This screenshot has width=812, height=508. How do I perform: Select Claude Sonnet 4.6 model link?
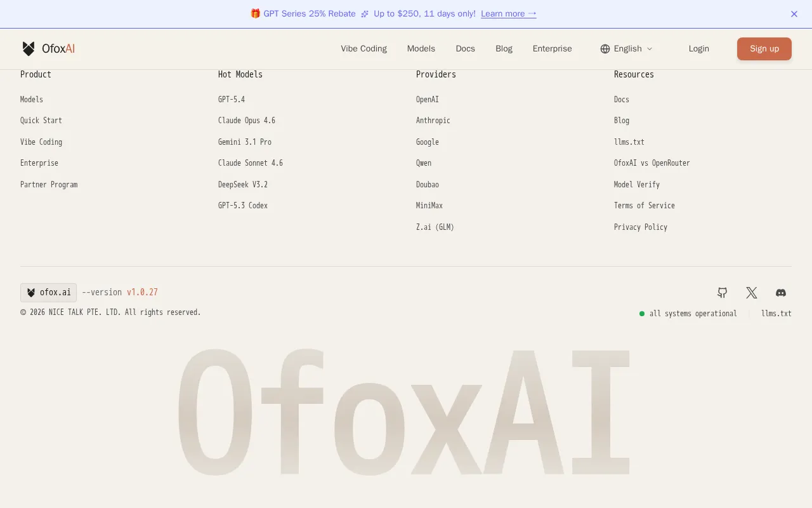pos(251,163)
